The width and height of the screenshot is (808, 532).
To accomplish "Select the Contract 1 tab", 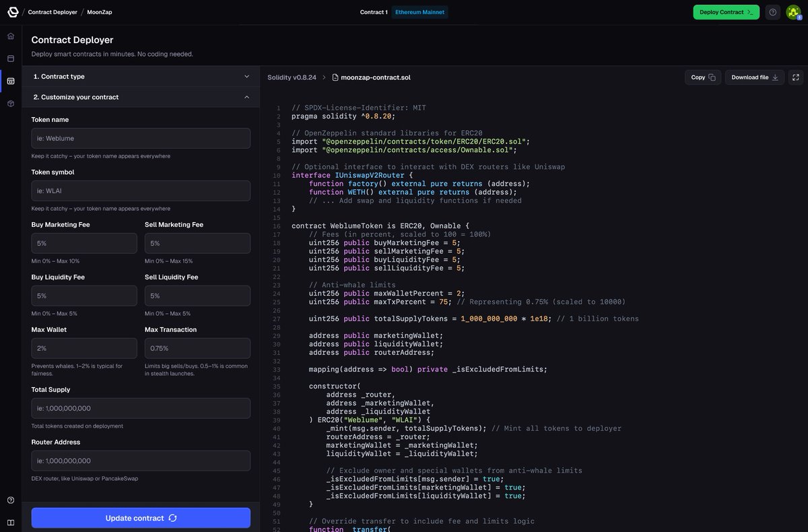I will 374,12.
